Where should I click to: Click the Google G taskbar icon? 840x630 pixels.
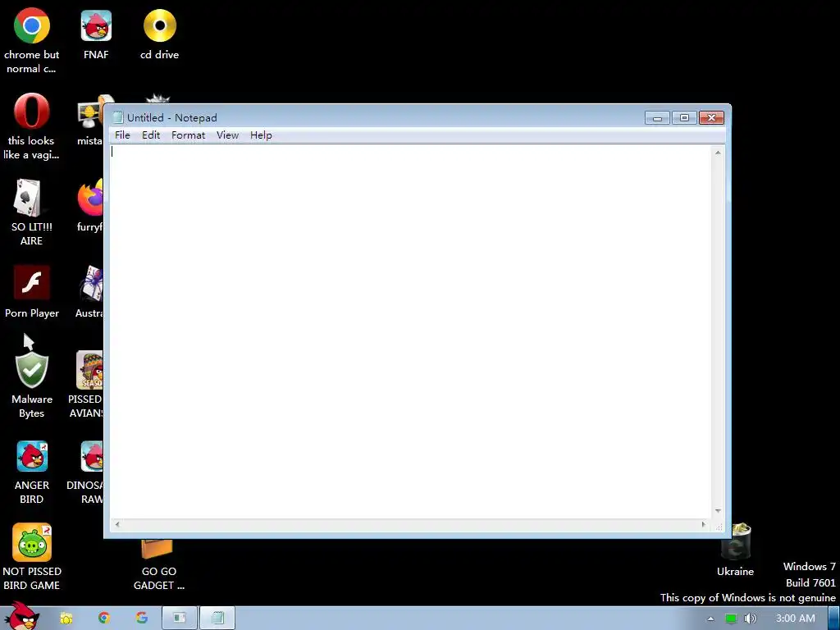point(141,618)
